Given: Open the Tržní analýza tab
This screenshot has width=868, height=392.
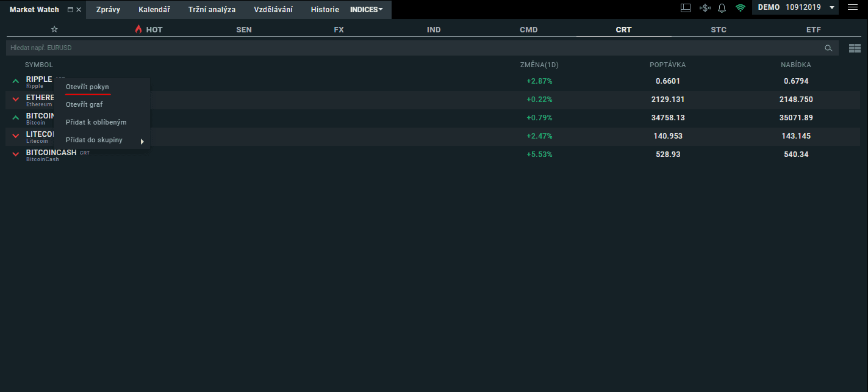Looking at the screenshot, I should click(212, 10).
